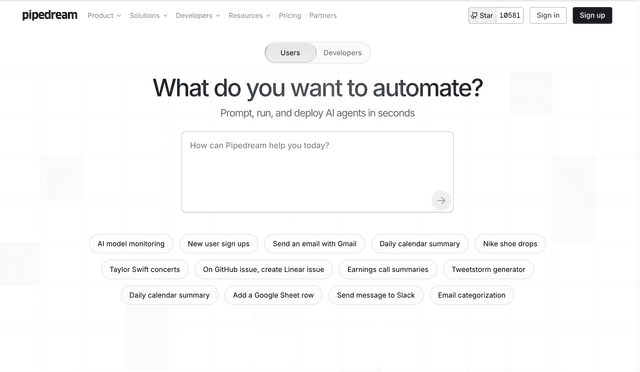Expand the Solutions dropdown menu

[x=148, y=16]
